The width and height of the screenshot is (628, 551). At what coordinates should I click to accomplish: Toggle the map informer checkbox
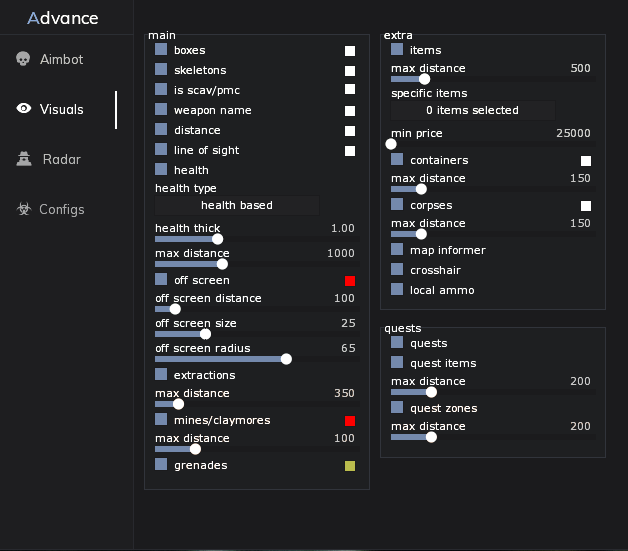[x=397, y=250]
